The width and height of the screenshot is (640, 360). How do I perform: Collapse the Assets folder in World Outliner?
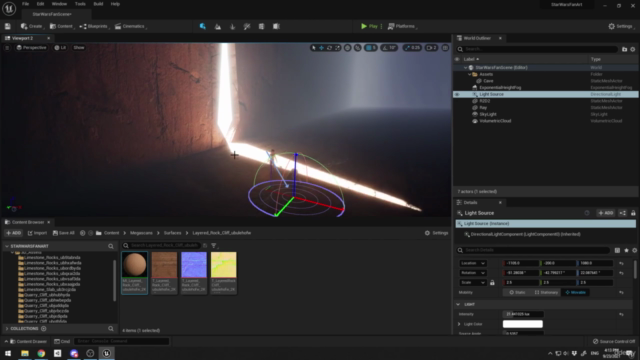(469, 74)
